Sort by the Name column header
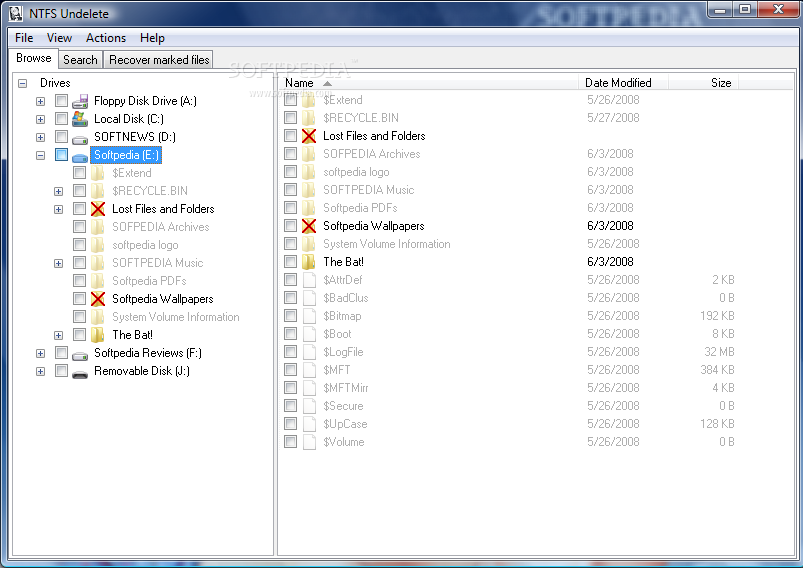The width and height of the screenshot is (803, 568). [430, 82]
